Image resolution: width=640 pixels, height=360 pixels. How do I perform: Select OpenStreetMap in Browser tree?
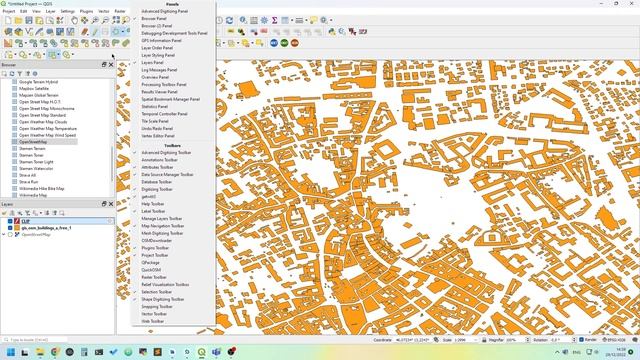point(33,142)
